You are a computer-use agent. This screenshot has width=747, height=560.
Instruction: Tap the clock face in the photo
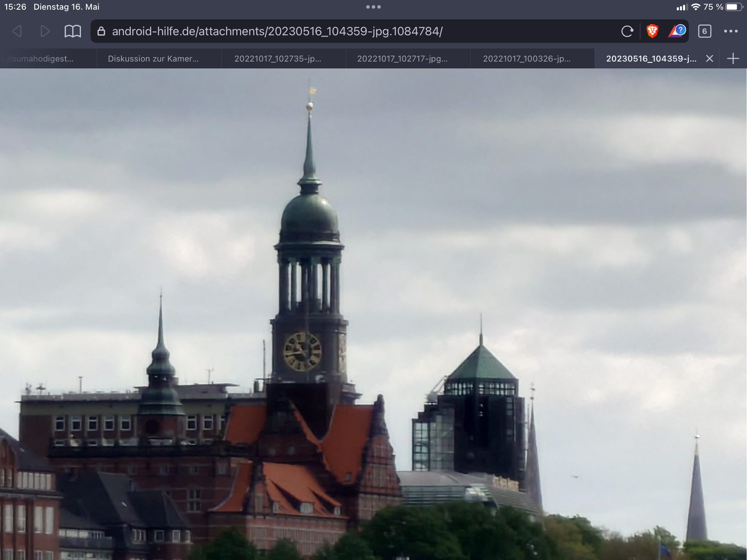point(302,352)
